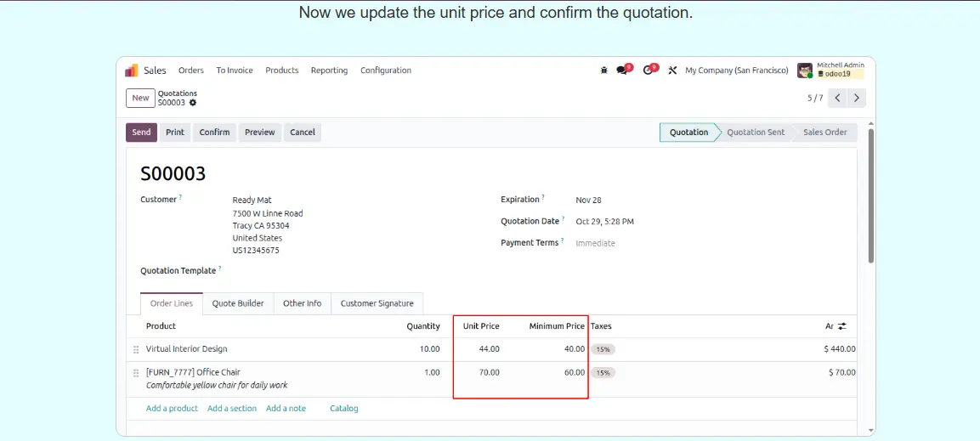Viewport: 980px width, 441px height.
Task: Click the gear icon beside S00003
Action: pyautogui.click(x=193, y=103)
